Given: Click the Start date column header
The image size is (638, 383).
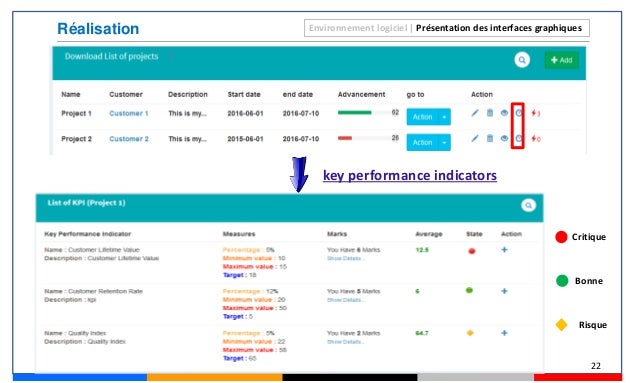Looking at the screenshot, I should [244, 94].
